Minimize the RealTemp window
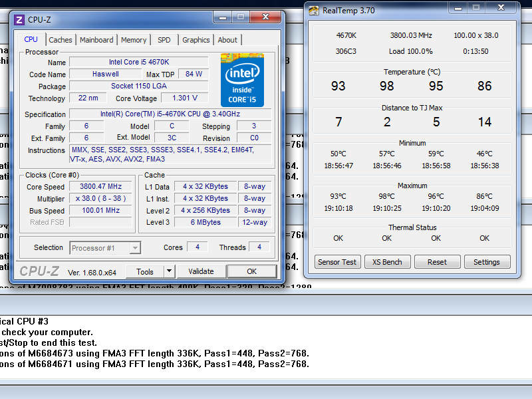This screenshot has width=532, height=399. (x=458, y=8)
